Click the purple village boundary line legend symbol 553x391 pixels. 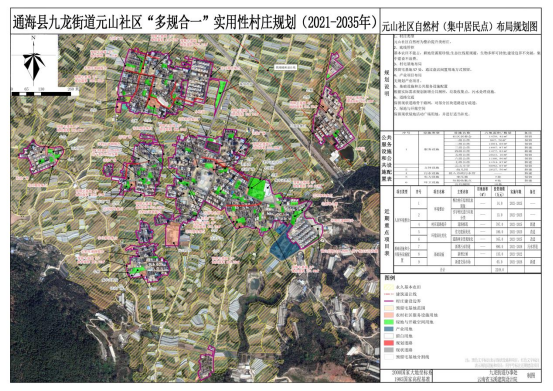tap(389, 301)
